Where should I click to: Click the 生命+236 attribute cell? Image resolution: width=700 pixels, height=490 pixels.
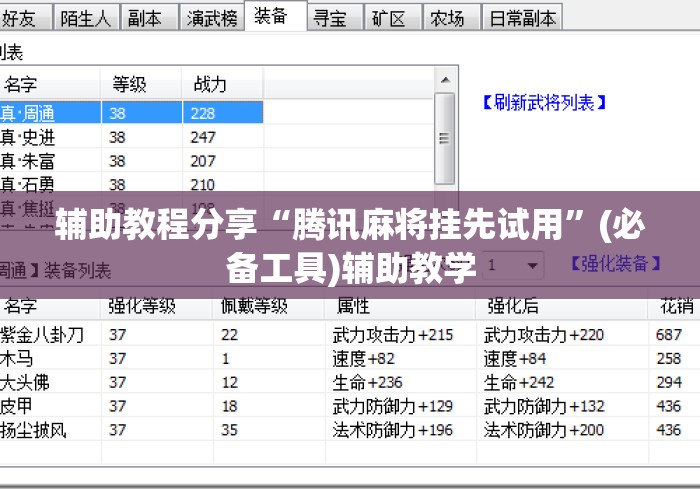367,382
